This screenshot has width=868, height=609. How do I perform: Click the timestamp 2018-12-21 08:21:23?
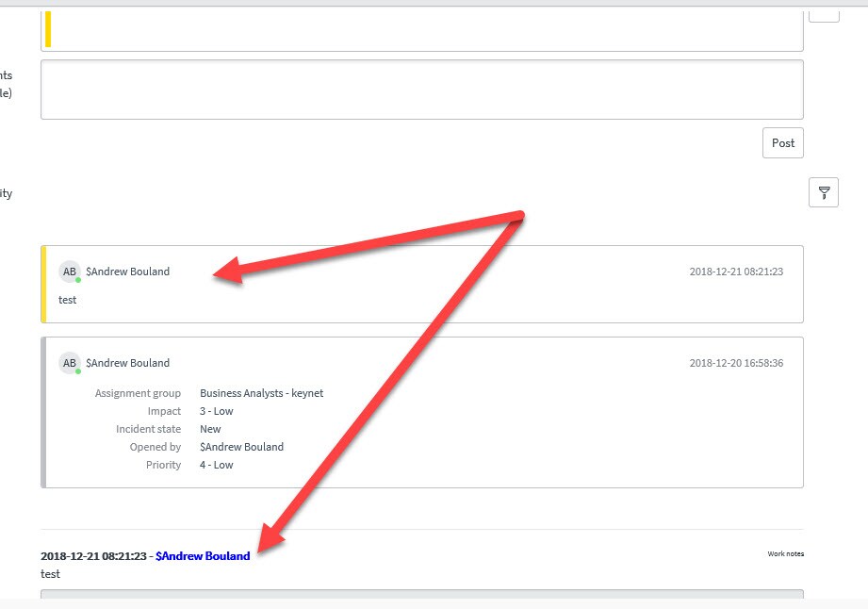[737, 272]
